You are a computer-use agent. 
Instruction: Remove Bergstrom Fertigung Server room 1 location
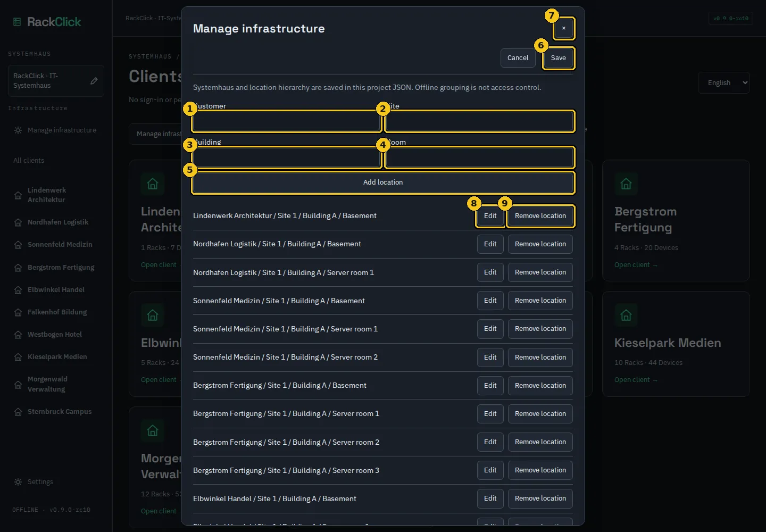click(540, 414)
